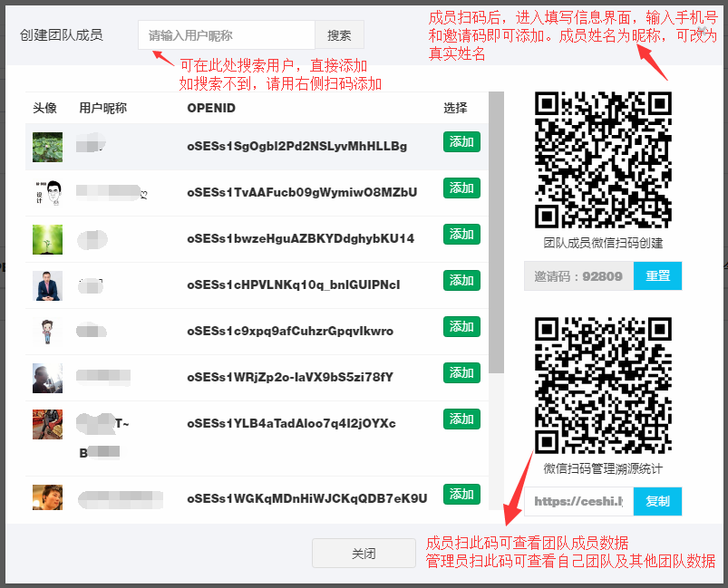Close the dialog with 关闭 button
728x588 pixels.
364,554
